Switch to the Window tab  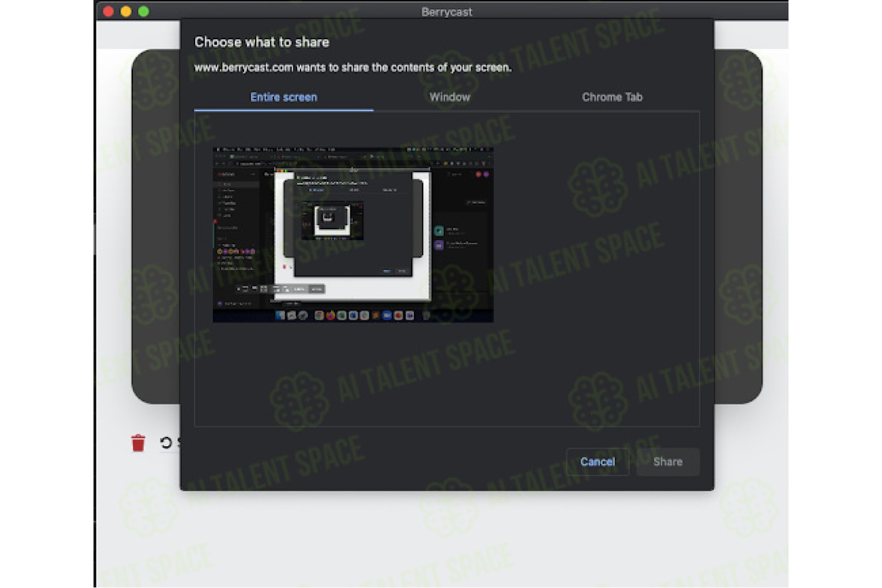tap(450, 98)
